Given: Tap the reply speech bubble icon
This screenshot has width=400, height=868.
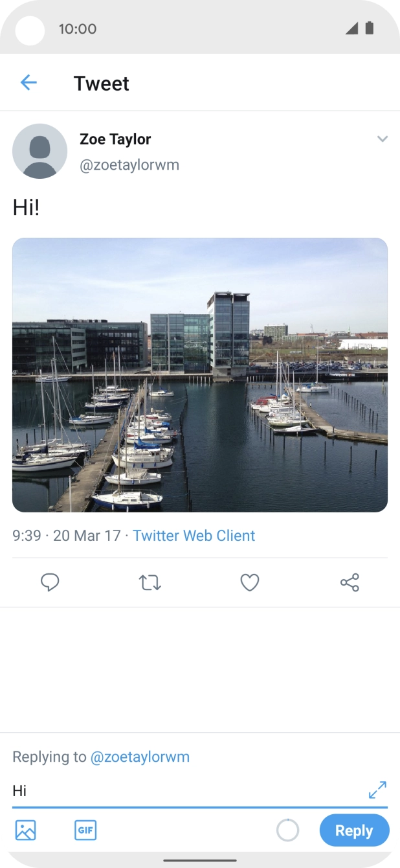Looking at the screenshot, I should click(50, 582).
